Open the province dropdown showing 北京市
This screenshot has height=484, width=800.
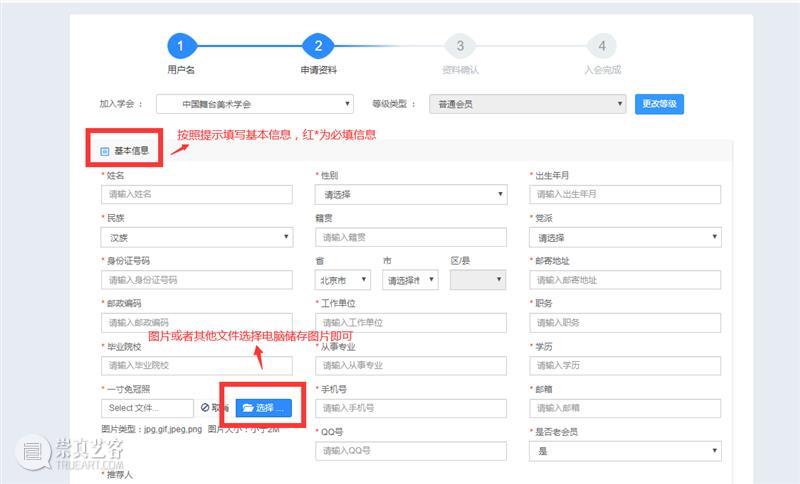[343, 280]
